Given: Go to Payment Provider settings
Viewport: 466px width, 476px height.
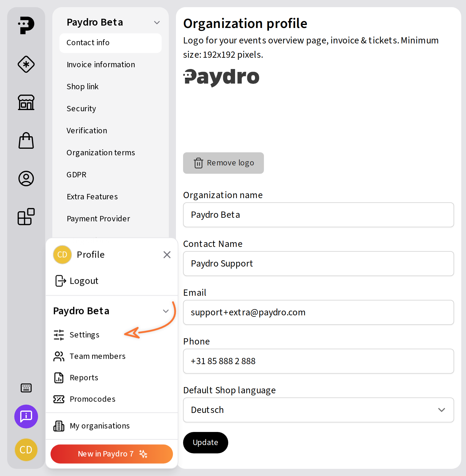Looking at the screenshot, I should (98, 219).
